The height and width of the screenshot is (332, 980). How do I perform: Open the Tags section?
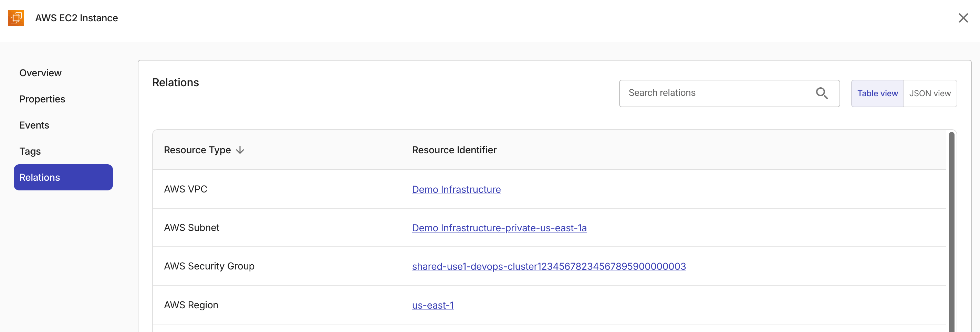click(30, 151)
